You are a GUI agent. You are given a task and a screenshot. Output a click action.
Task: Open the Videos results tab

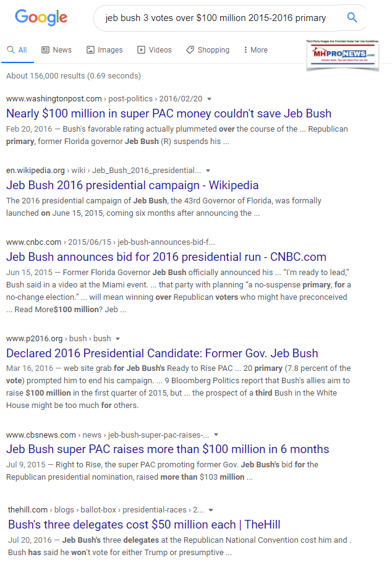155,50
